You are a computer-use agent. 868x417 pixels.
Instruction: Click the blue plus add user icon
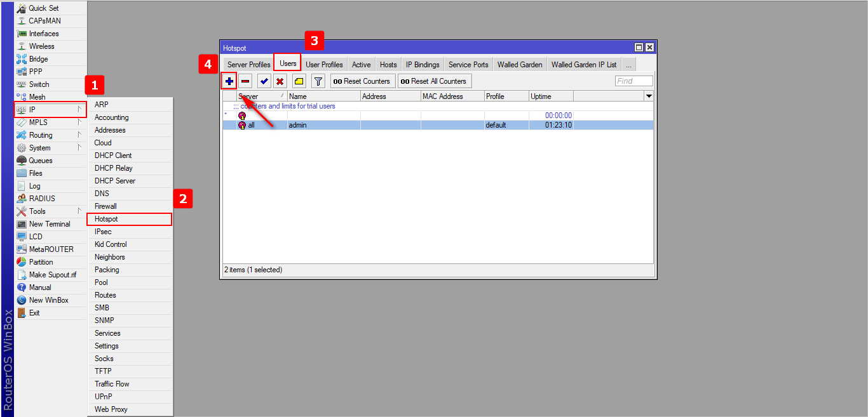[x=229, y=81]
